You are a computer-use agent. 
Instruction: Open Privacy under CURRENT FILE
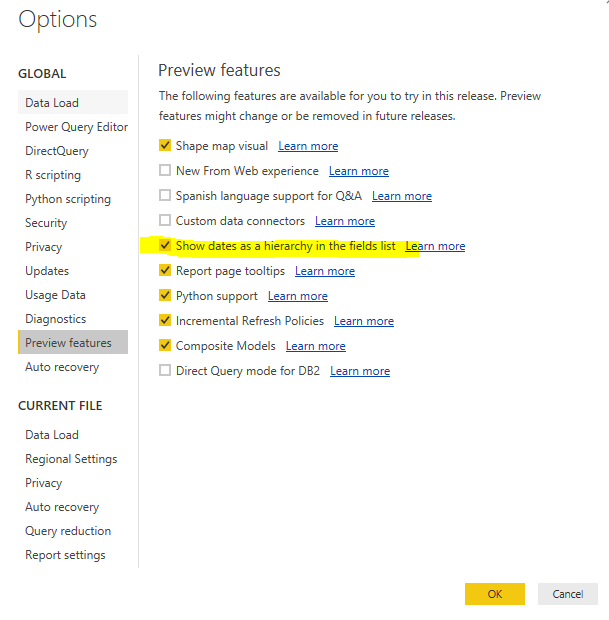click(73, 483)
